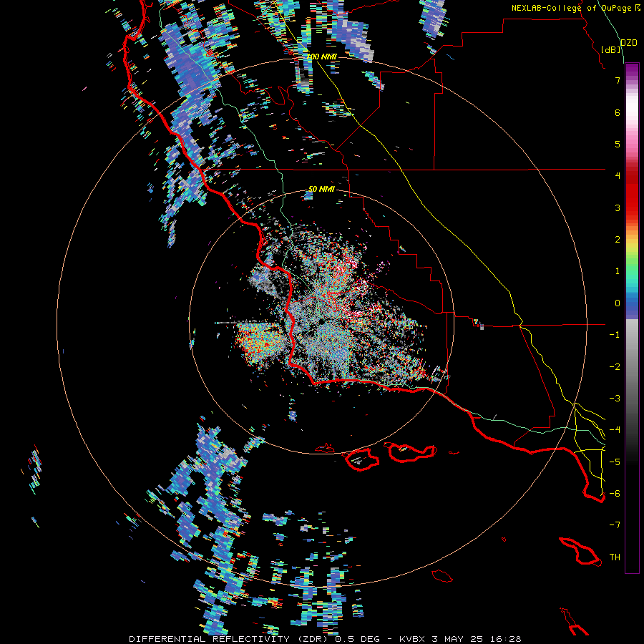Viewport: 644px width, 644px height.
Task: Click the '0' value on the scale
Action: [618, 303]
